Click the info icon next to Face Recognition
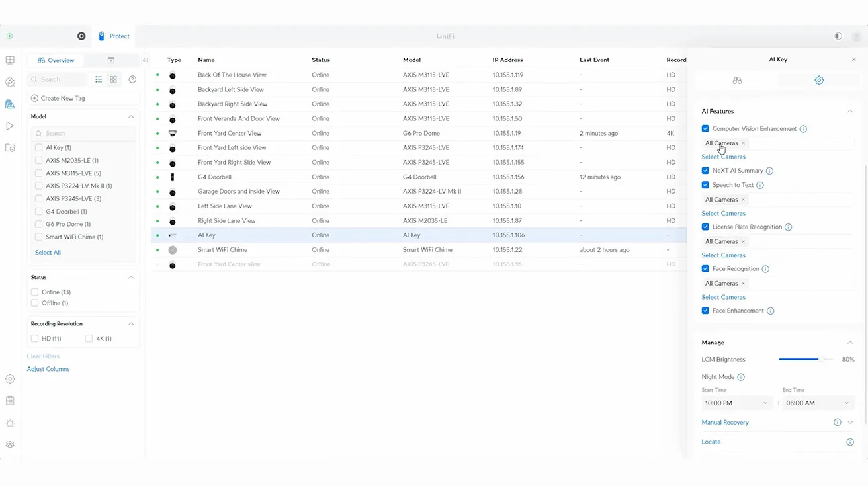Screen dimensions: 868x486 click(765, 269)
